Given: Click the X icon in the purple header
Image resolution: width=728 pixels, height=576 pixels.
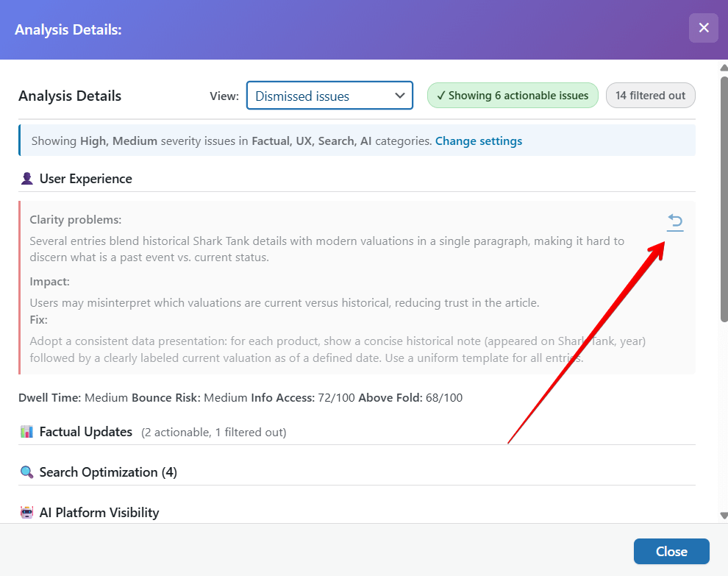Looking at the screenshot, I should coord(704,28).
